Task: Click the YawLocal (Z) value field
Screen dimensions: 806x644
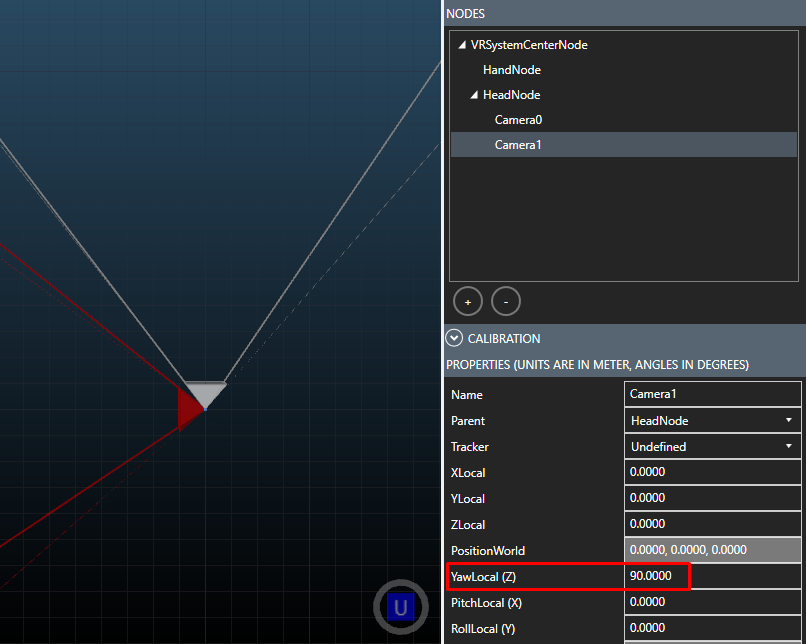Action: (712, 576)
